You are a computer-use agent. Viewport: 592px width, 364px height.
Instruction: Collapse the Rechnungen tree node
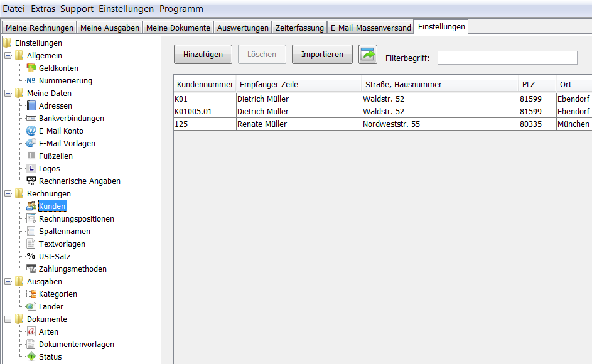pyautogui.click(x=8, y=194)
